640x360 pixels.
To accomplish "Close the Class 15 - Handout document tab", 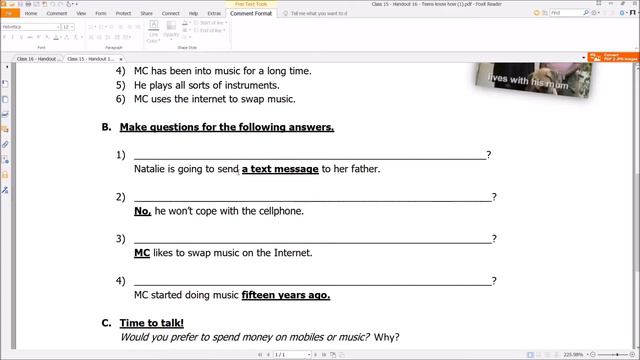I will [120, 59].
